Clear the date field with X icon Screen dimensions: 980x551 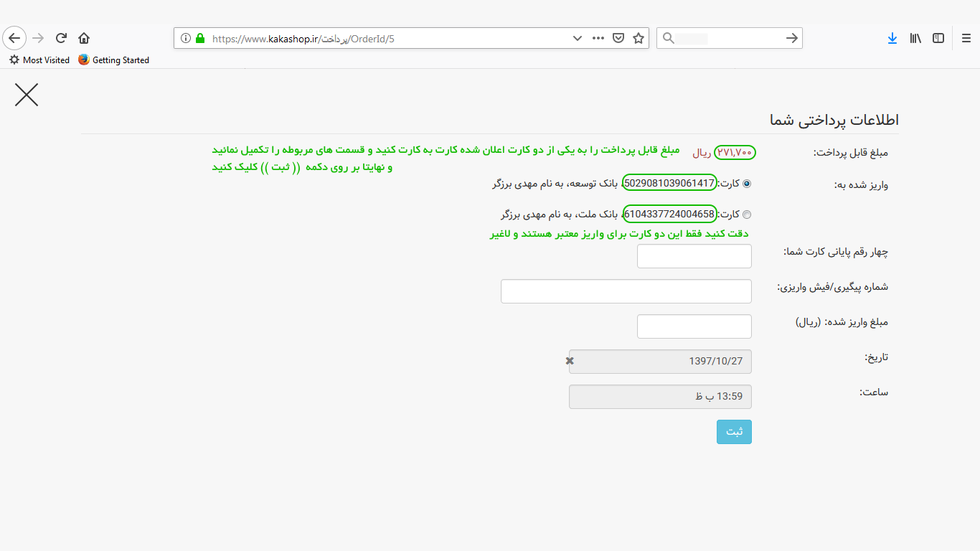570,361
